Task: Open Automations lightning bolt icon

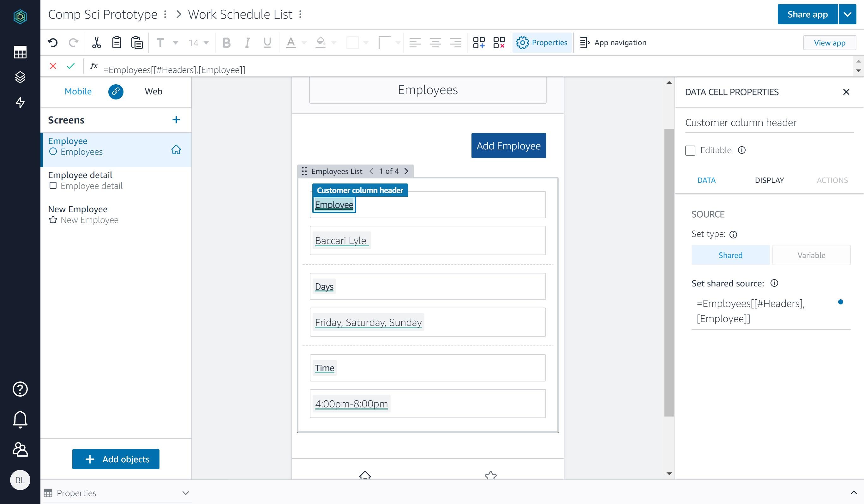Action: coord(20,102)
